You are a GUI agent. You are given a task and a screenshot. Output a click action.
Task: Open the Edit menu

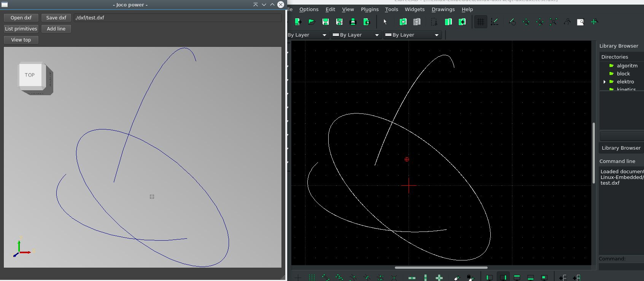pyautogui.click(x=330, y=9)
